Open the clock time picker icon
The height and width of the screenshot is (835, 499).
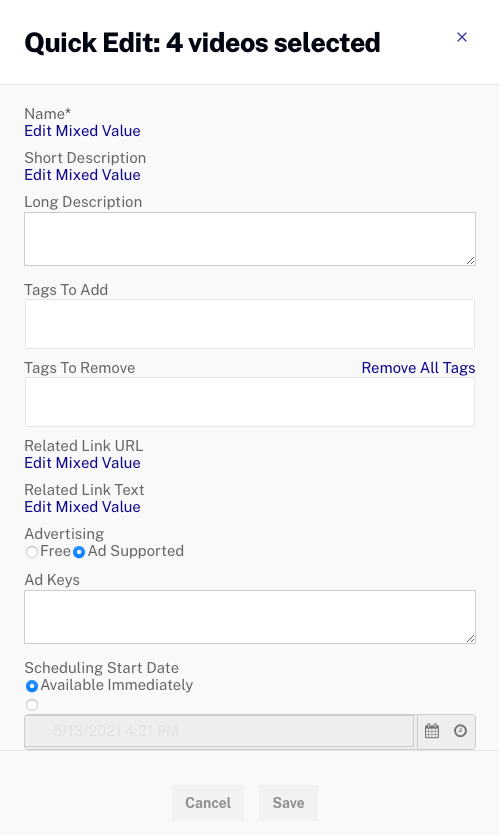[x=460, y=731]
